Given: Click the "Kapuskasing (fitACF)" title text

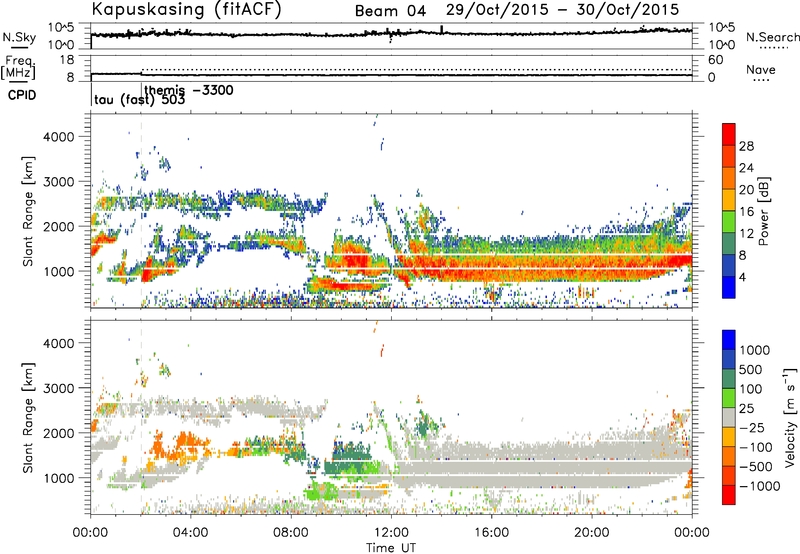Looking at the screenshot, I should (186, 9).
